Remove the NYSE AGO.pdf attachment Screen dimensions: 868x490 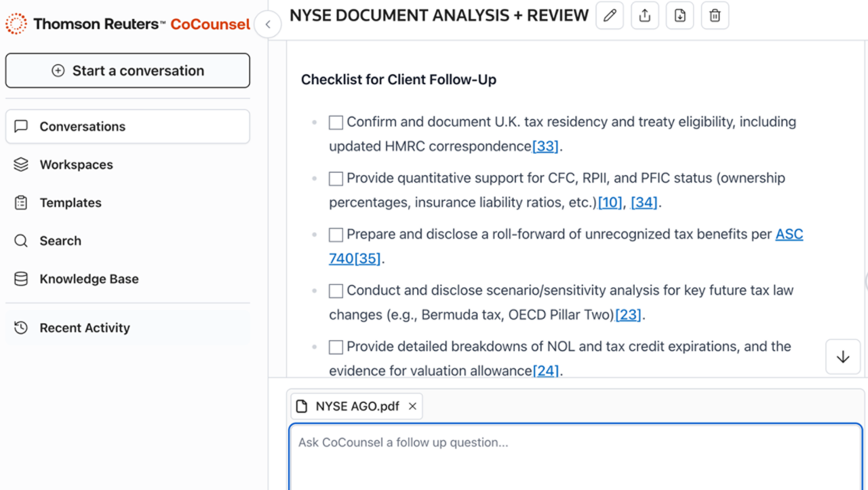pos(412,407)
